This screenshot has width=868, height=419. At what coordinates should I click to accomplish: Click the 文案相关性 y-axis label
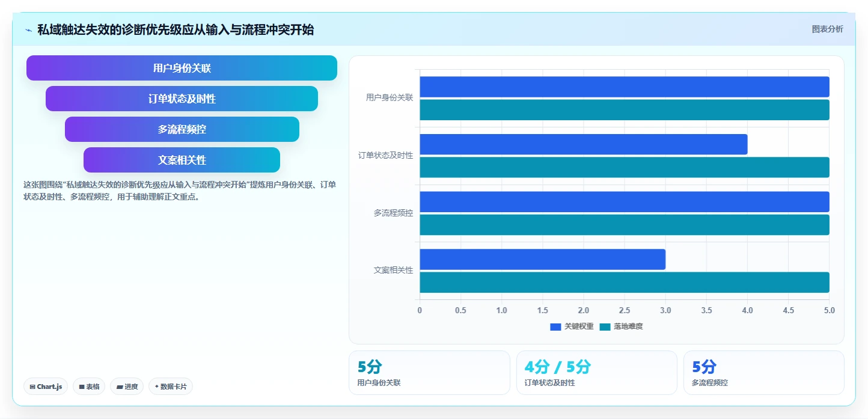coord(394,271)
